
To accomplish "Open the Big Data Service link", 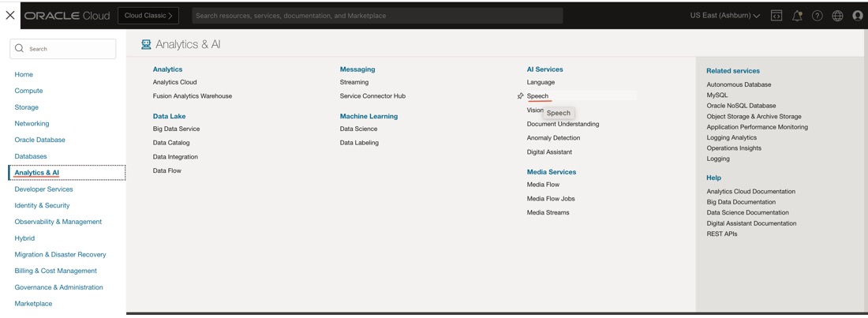I will [176, 129].
